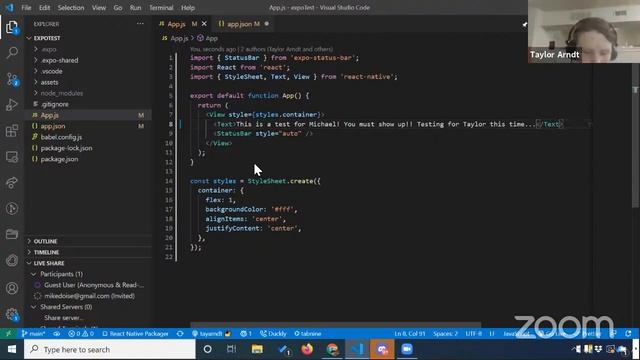Open Task View on the taskbar

231,349
